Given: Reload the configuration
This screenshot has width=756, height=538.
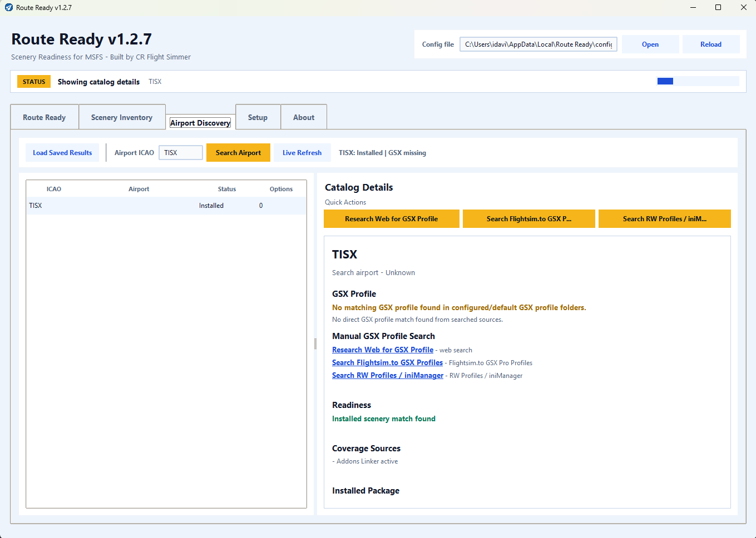Looking at the screenshot, I should pos(711,44).
